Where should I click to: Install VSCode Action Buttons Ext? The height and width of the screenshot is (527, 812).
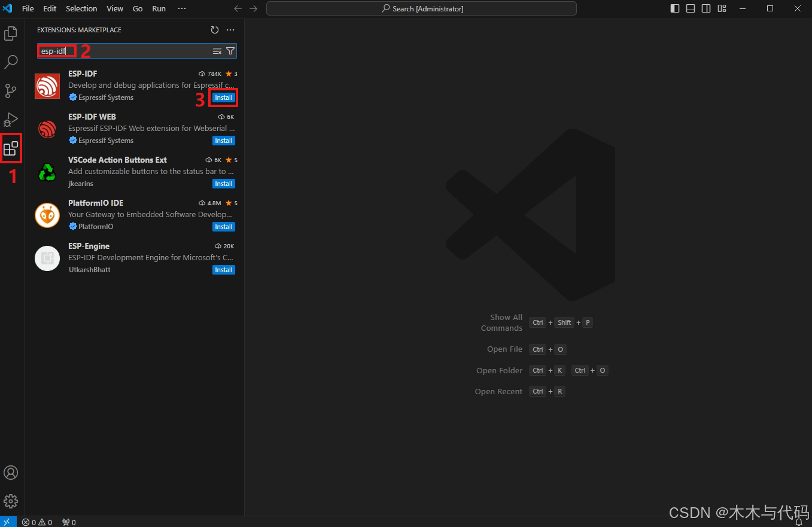tap(224, 184)
